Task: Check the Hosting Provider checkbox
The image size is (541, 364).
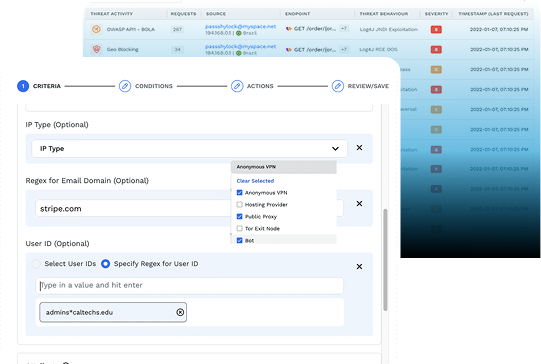Action: pos(239,205)
